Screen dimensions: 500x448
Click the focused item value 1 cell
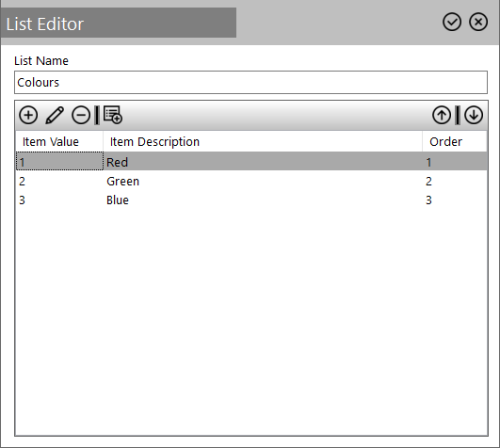point(59,161)
